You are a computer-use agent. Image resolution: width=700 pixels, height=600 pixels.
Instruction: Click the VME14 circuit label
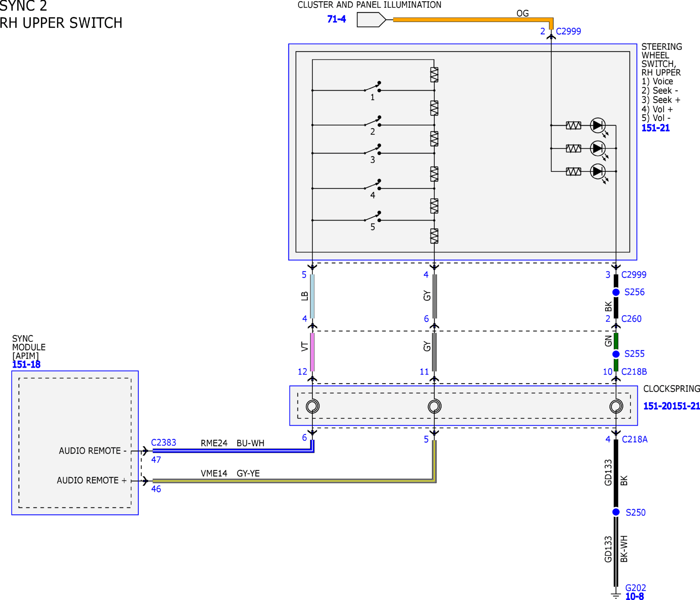point(214,473)
